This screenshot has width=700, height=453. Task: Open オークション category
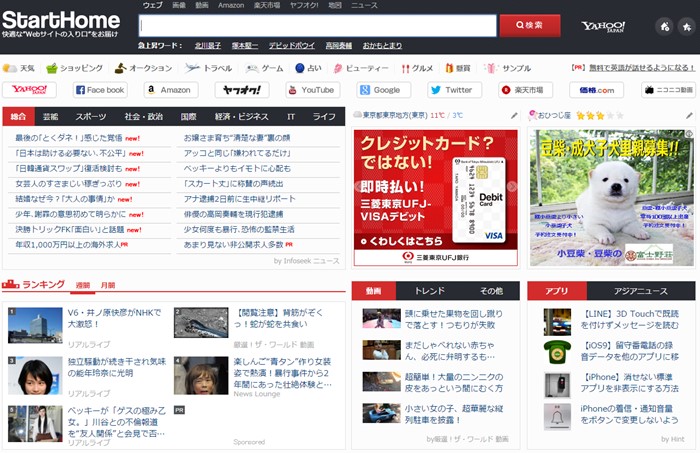(143, 68)
